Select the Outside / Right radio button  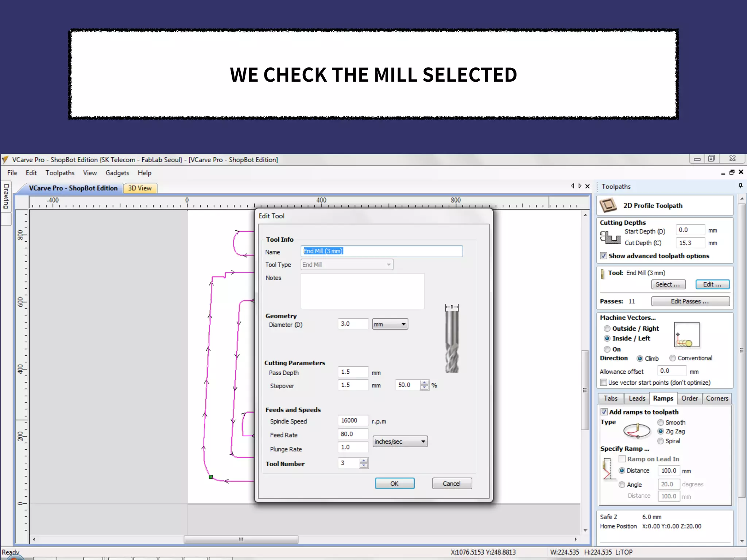pyautogui.click(x=607, y=328)
